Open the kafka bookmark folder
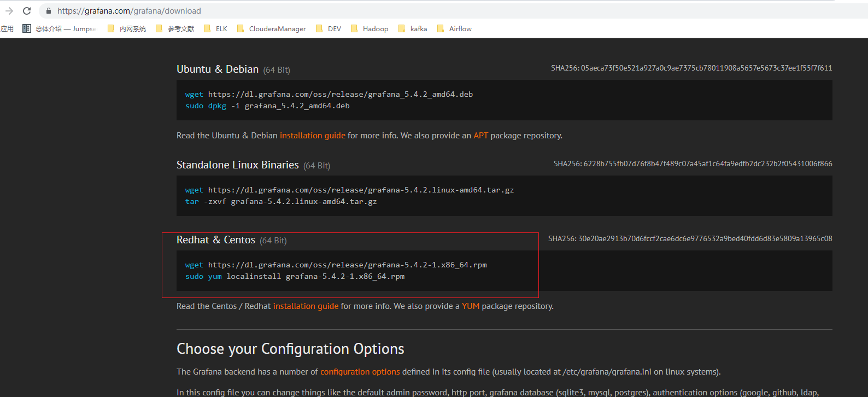 point(413,29)
